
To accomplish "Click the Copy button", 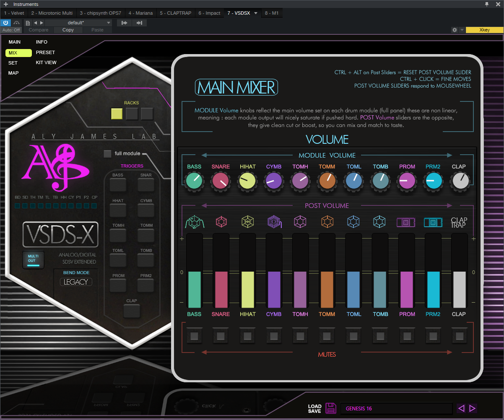I will coord(68,30).
